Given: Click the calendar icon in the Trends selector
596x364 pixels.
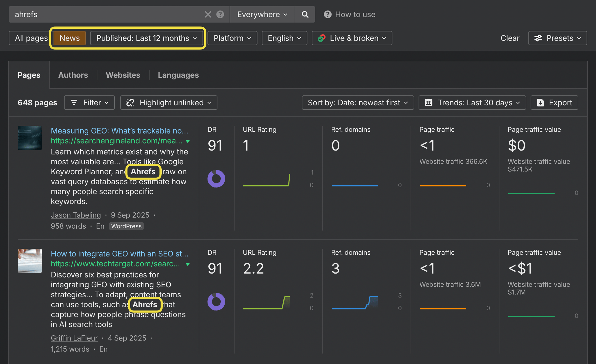Looking at the screenshot, I should [x=429, y=103].
